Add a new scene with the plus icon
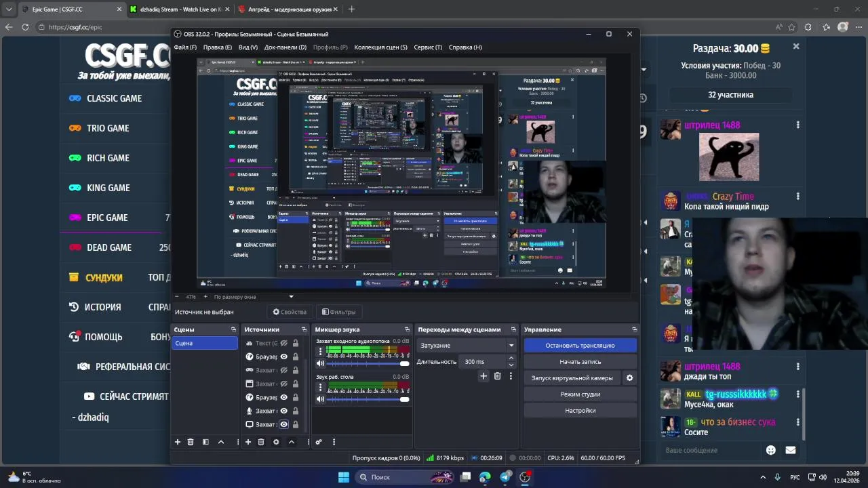The width and height of the screenshot is (868, 488). [x=178, y=442]
